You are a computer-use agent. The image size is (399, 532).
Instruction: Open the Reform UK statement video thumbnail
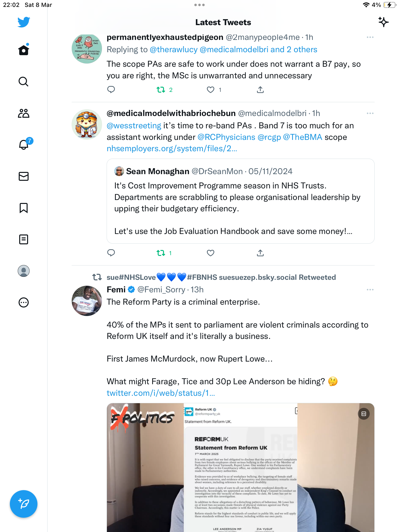[x=241, y=467]
